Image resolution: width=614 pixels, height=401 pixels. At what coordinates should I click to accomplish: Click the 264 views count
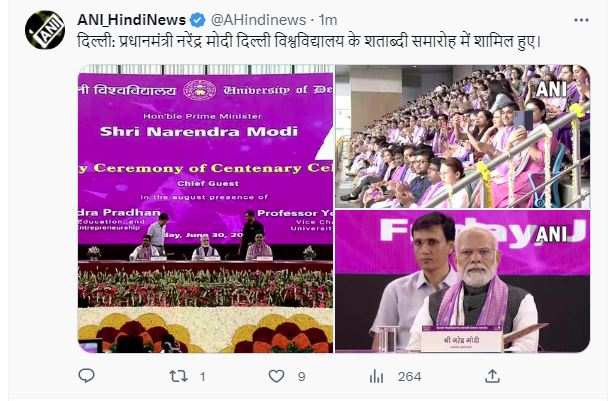410,377
